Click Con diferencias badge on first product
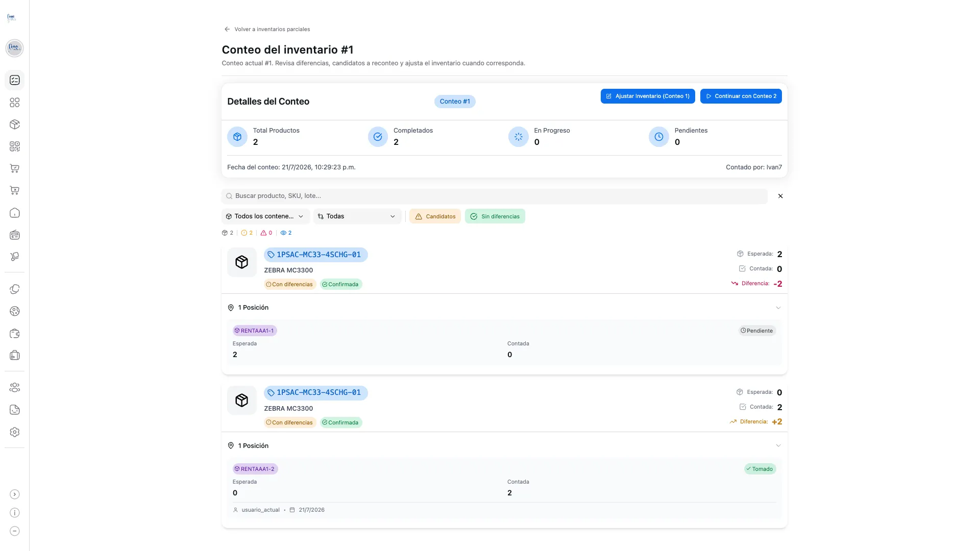Image resolution: width=980 pixels, height=551 pixels. (x=290, y=284)
